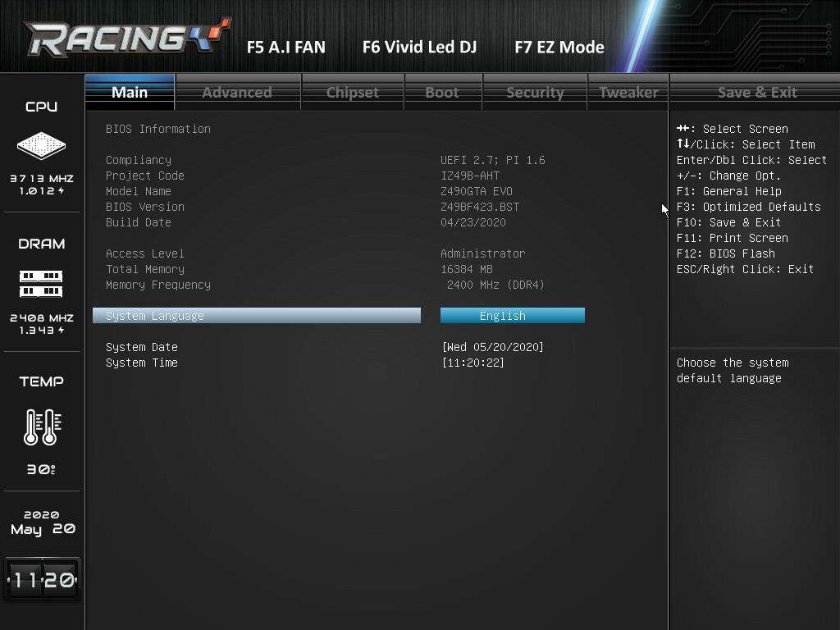This screenshot has height=630, width=840.
Task: Click the DRAM voltage 1.343 reading
Action: 42,330
